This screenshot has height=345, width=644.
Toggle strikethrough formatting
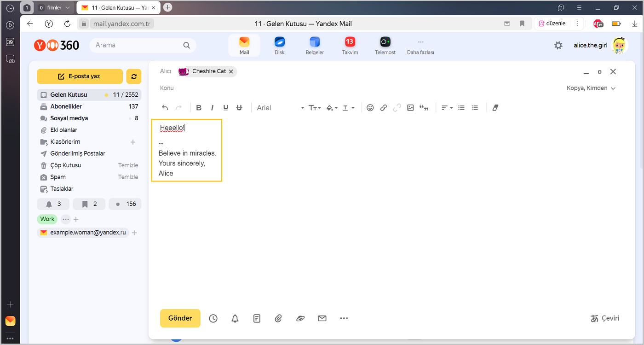(x=239, y=108)
